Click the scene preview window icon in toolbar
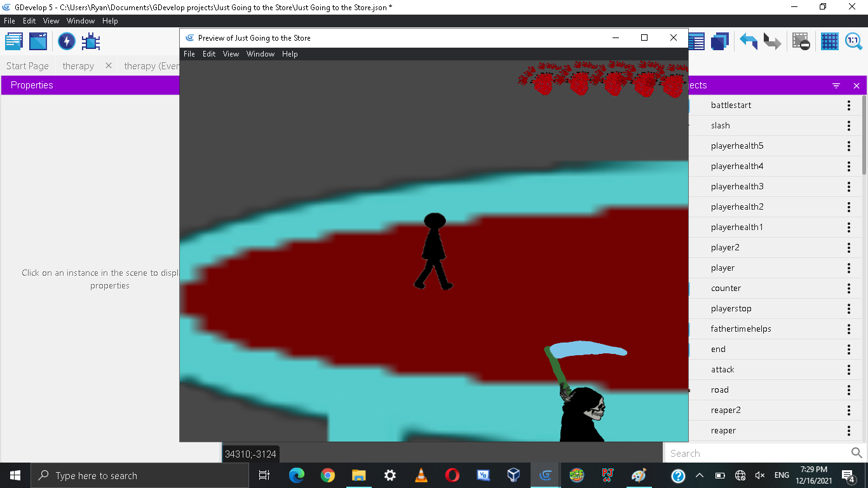The image size is (868, 488). coord(38,41)
